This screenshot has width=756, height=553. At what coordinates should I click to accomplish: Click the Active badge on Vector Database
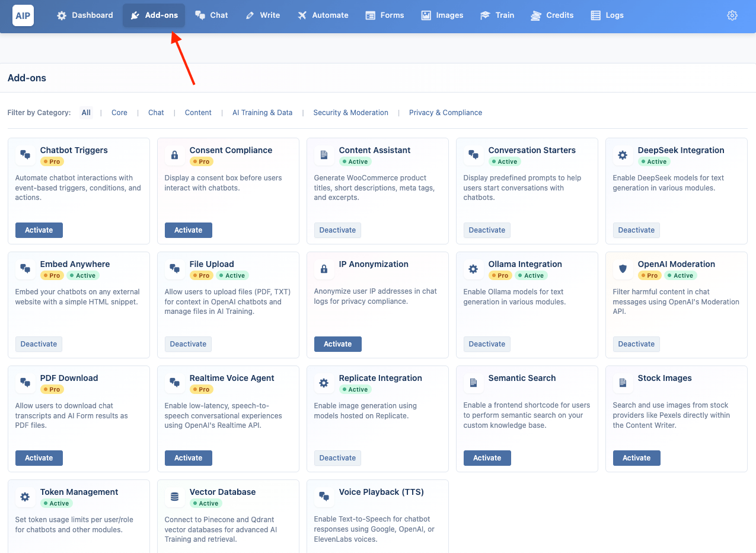[x=207, y=503]
